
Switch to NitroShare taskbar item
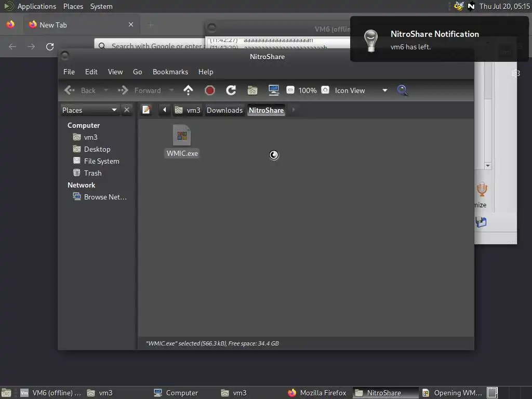click(x=384, y=393)
